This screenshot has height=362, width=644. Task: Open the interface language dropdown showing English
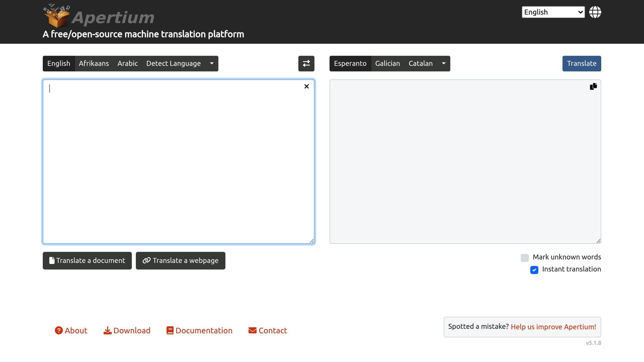point(553,12)
